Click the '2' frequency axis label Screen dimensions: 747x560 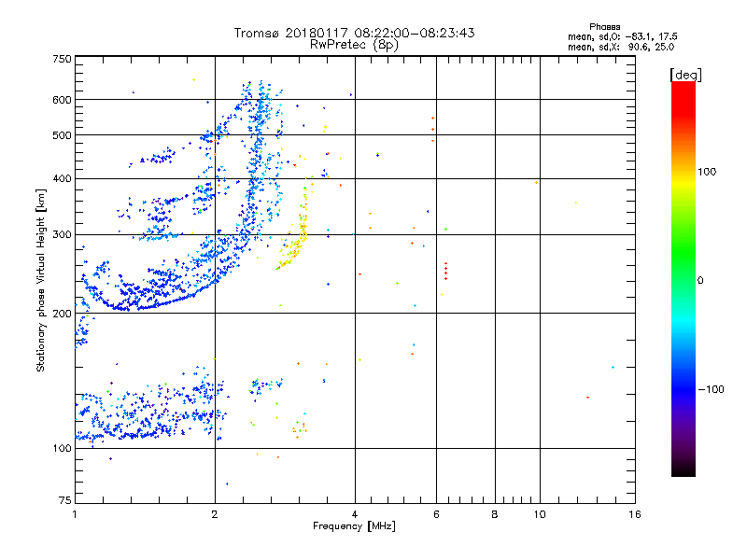click(x=215, y=514)
